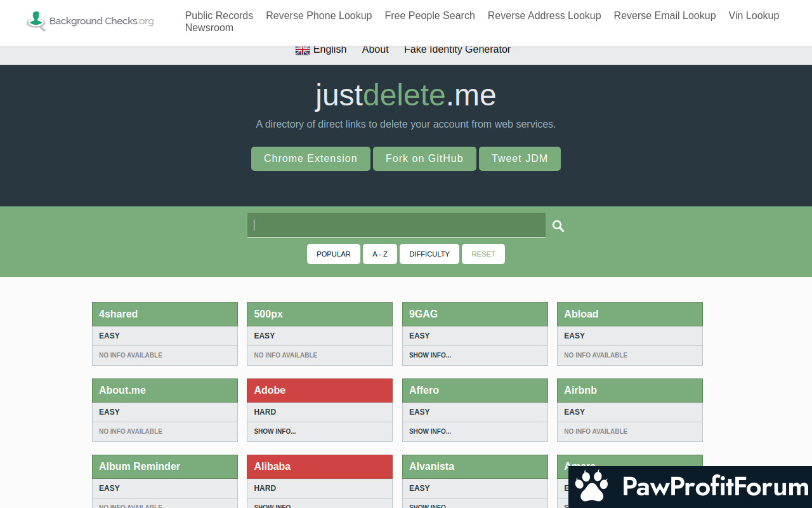Click the EASY label under 9GAG

click(x=419, y=336)
